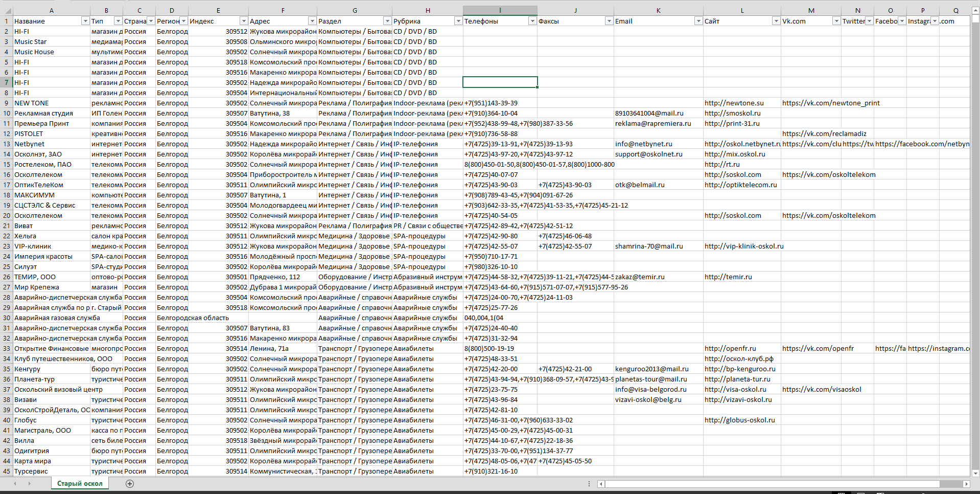
Task: Click next sheet navigation arrow
Action: pyautogui.click(x=29, y=484)
